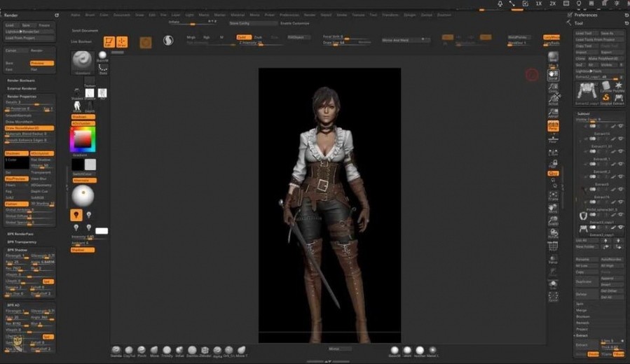Activate the Draw mode button
The height and width of the screenshot is (364, 630).
[x=122, y=42]
